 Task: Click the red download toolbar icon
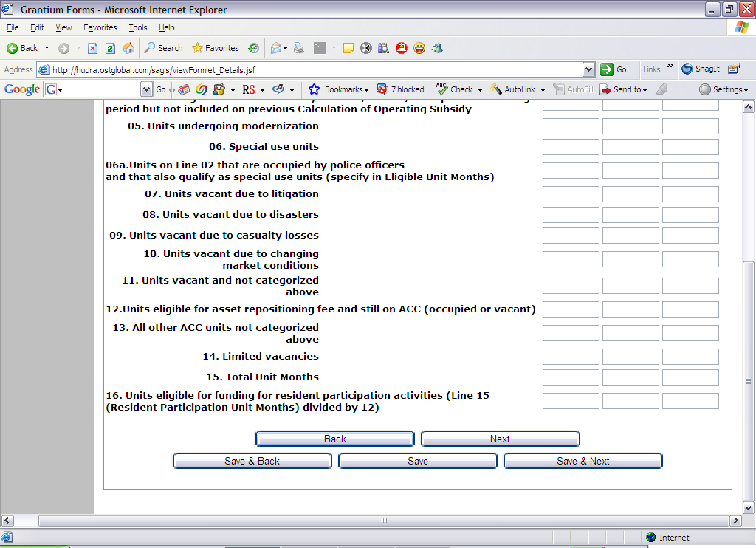pos(402,48)
